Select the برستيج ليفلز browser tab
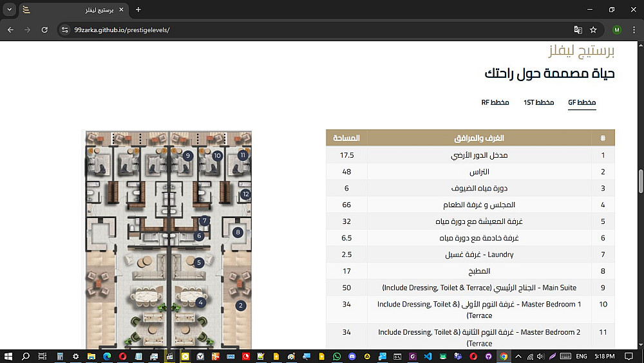This screenshot has width=644, height=363. (x=74, y=10)
